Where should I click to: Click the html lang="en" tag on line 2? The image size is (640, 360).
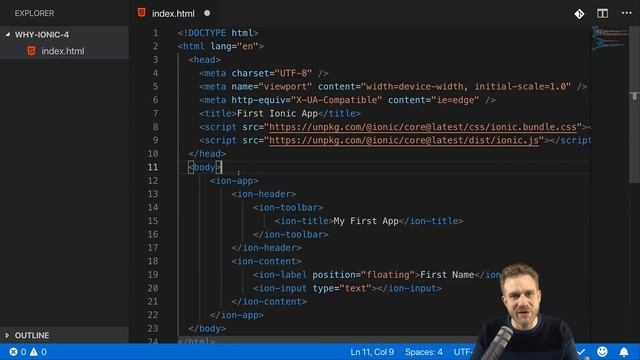(220, 46)
